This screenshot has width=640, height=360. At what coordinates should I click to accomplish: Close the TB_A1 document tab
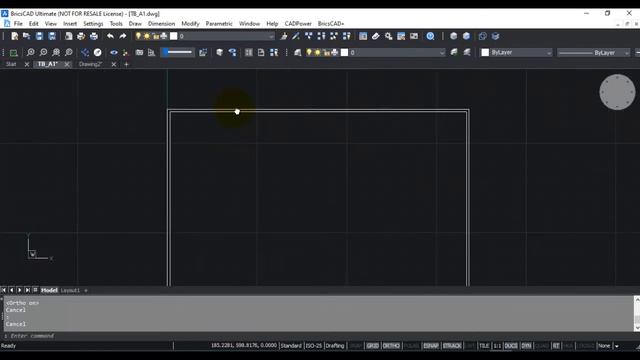pyautogui.click(x=67, y=64)
